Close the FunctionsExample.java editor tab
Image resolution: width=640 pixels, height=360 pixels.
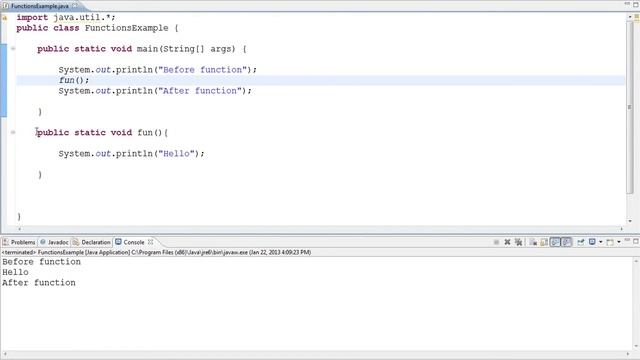coord(75,6)
